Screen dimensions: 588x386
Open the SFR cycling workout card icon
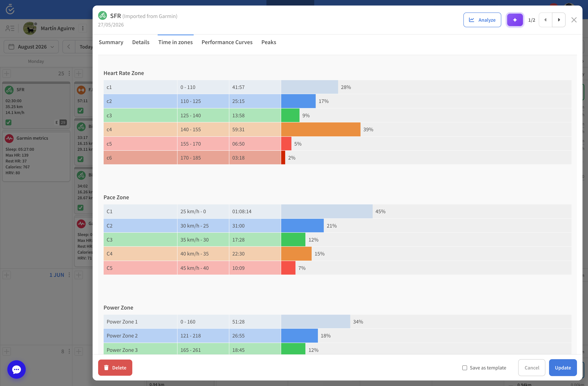click(9, 90)
